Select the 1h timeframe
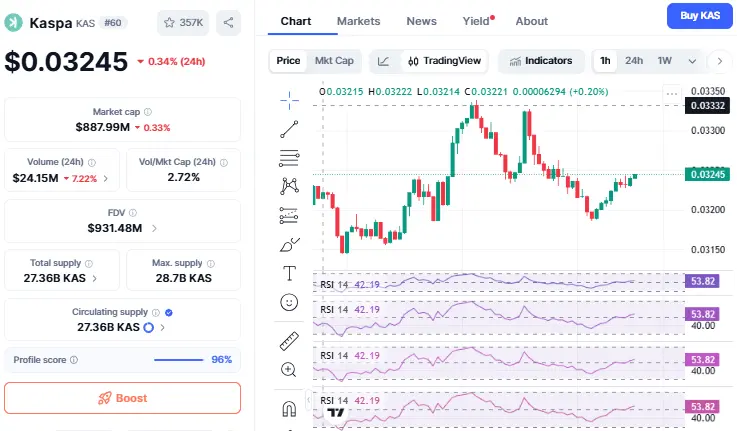 (x=605, y=61)
